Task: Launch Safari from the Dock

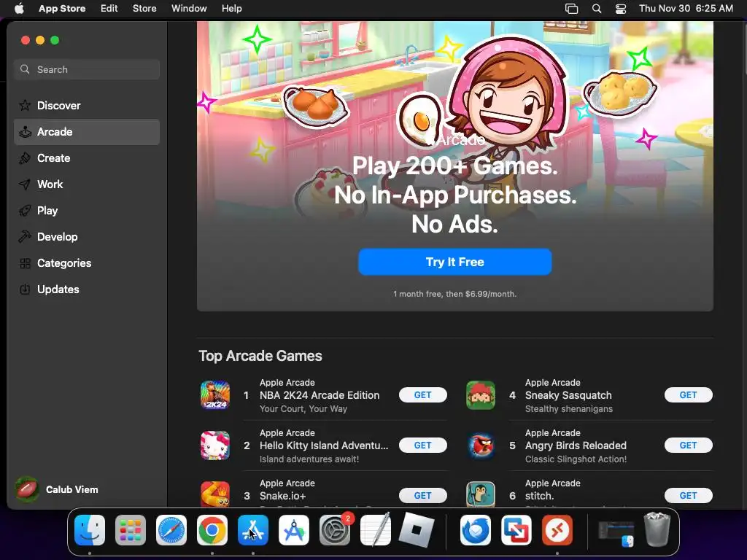Action: [171, 530]
